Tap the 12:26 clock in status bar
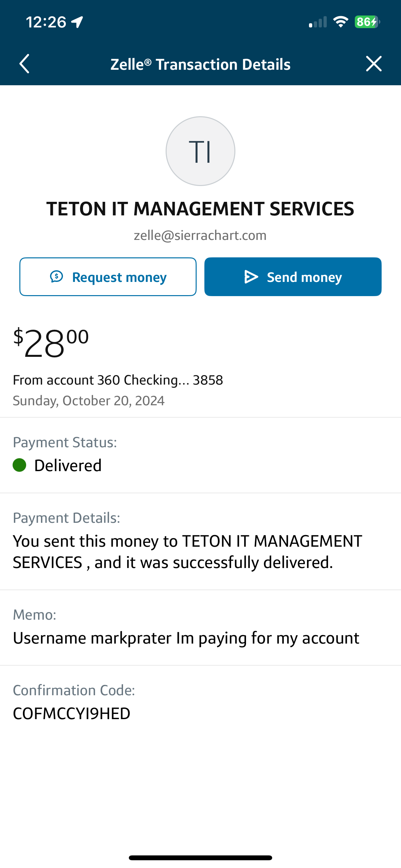 tap(46, 22)
